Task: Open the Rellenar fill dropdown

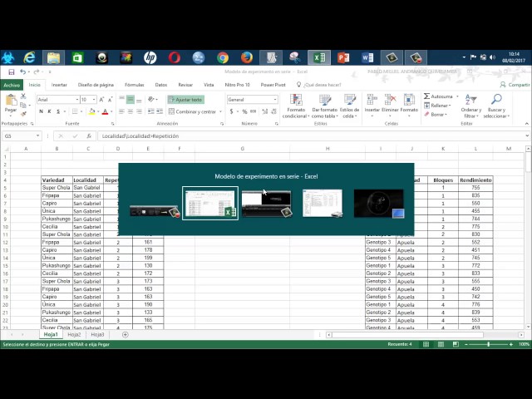Action: (x=438, y=106)
